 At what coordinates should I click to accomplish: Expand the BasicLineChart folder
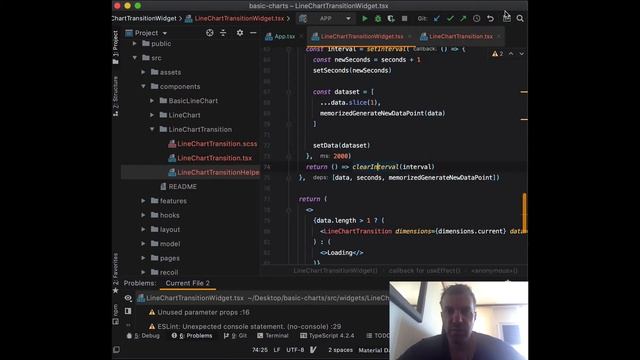click(x=152, y=100)
